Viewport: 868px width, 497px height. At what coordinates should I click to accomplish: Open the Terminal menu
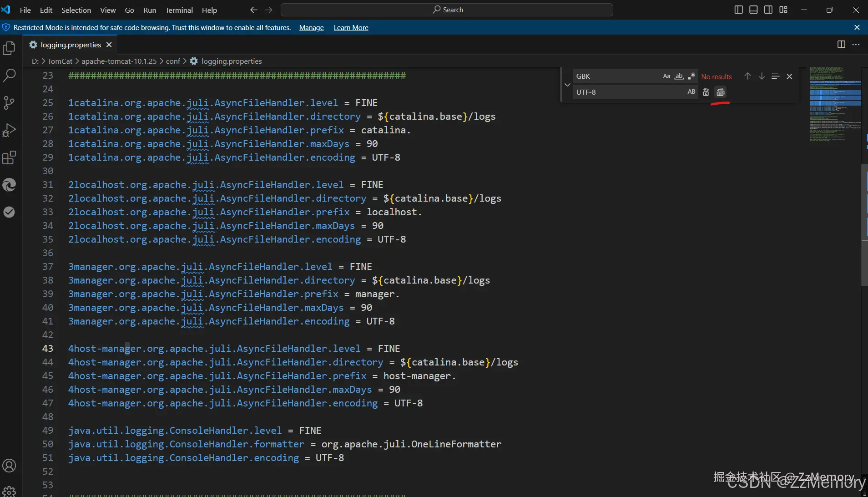[x=179, y=10]
